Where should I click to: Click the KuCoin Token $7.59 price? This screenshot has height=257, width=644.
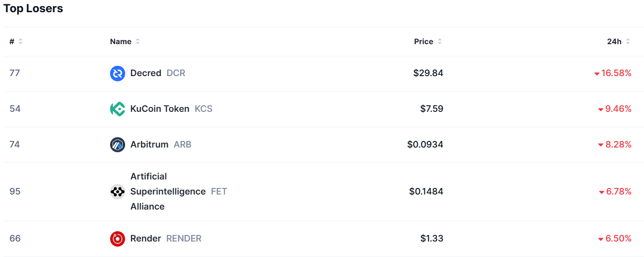431,109
